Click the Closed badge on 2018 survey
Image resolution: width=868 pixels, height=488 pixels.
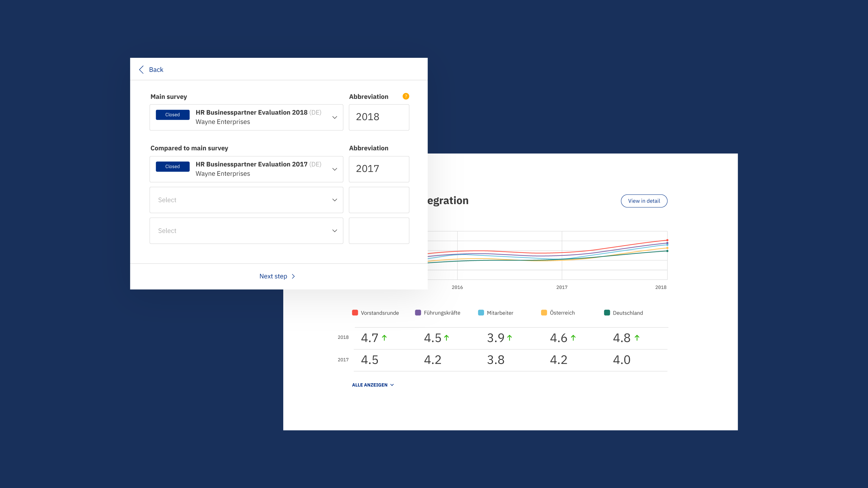[x=172, y=115]
